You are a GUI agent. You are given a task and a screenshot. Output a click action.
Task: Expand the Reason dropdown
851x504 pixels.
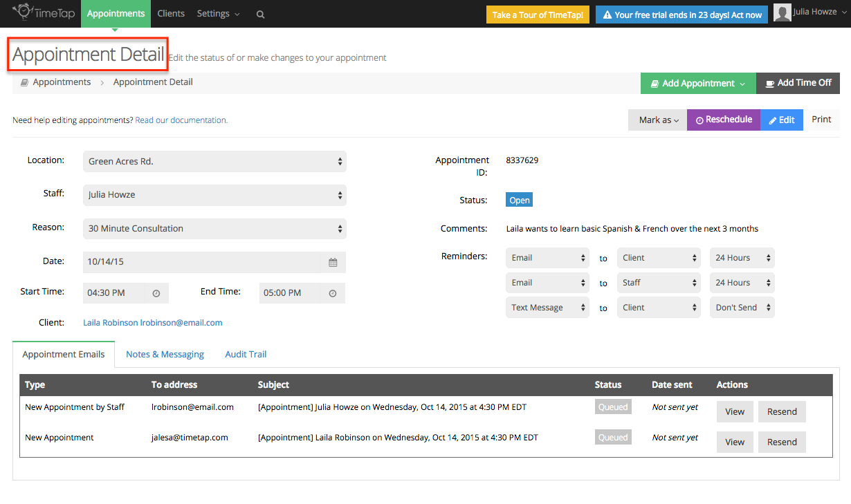[214, 229]
